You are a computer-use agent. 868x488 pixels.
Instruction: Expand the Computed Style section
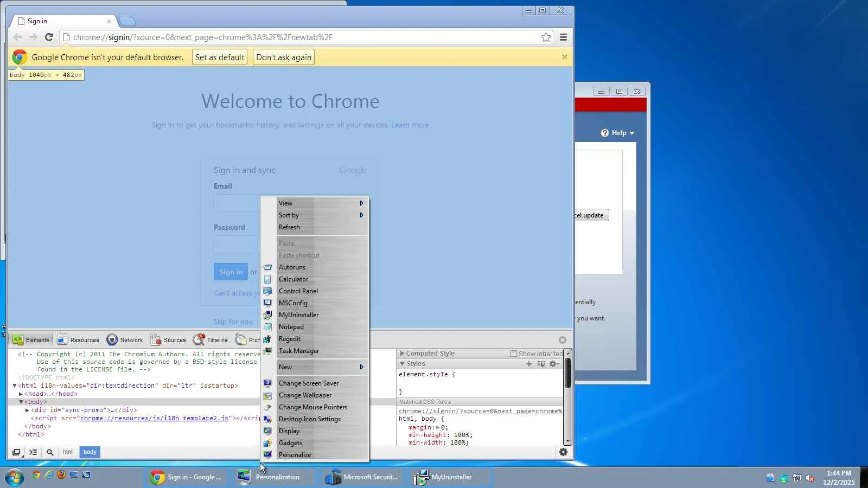(x=402, y=354)
